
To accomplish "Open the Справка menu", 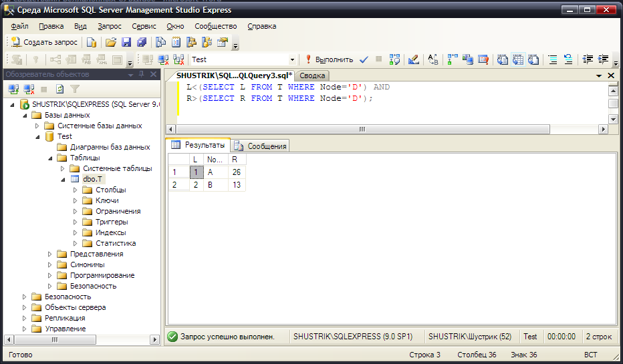I will [x=262, y=26].
